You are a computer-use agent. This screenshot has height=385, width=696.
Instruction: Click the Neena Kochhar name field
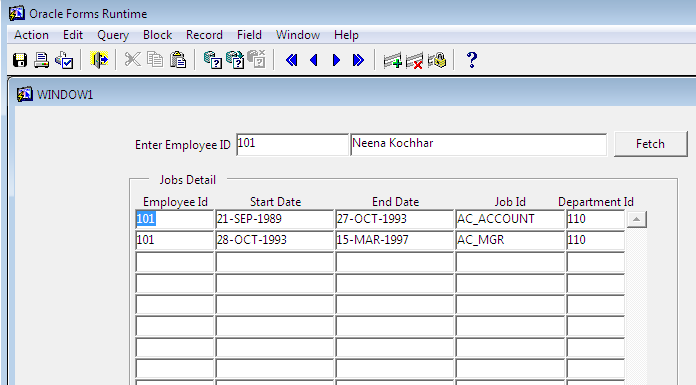coord(478,144)
